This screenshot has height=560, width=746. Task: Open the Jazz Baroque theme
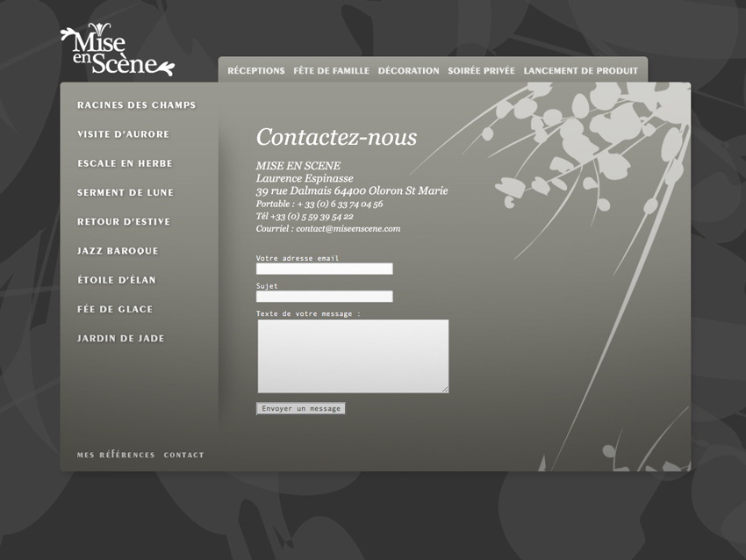pyautogui.click(x=118, y=251)
